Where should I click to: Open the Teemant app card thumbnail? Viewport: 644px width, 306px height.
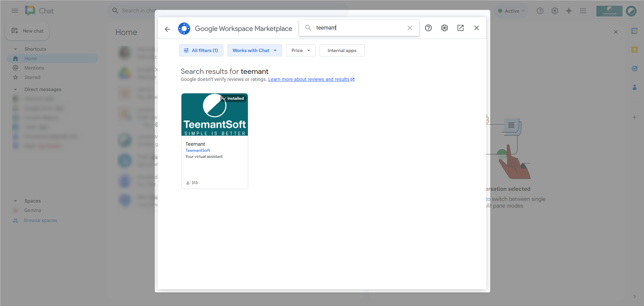pyautogui.click(x=215, y=115)
